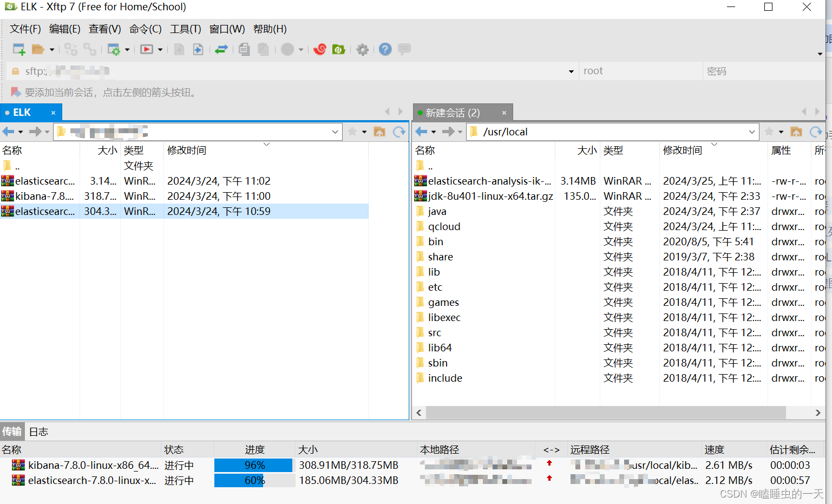Sort remote files by 属性 column
The image size is (832, 504).
(789, 150)
